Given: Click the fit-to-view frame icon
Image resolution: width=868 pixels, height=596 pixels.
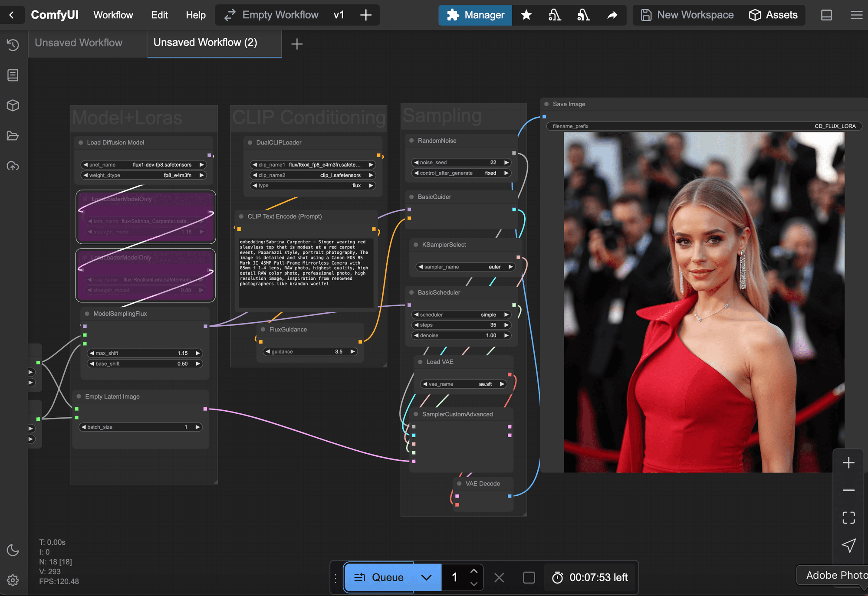Looking at the screenshot, I should click(x=848, y=517).
